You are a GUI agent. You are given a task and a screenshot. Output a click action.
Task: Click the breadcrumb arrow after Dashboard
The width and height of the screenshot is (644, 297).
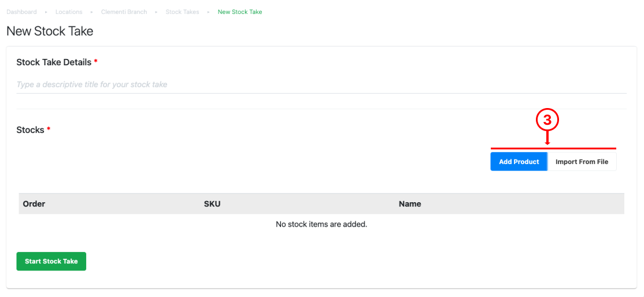46,12
